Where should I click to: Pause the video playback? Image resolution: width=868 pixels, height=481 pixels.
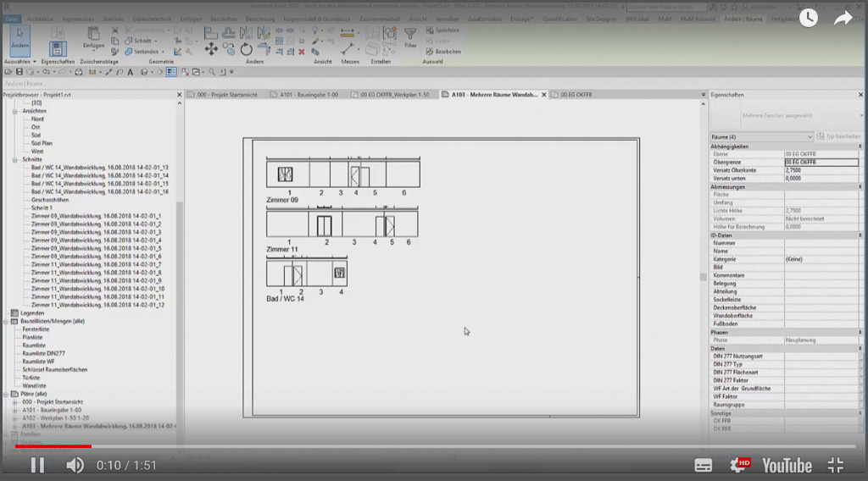click(37, 465)
